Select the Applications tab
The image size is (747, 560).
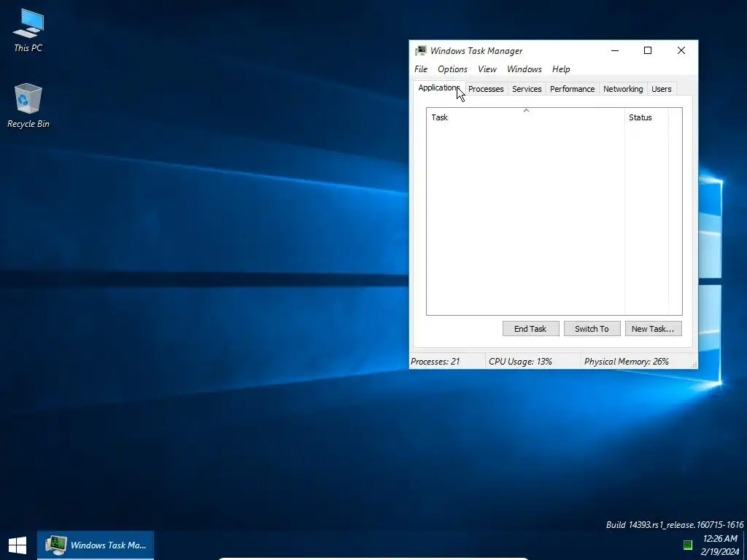pyautogui.click(x=438, y=87)
